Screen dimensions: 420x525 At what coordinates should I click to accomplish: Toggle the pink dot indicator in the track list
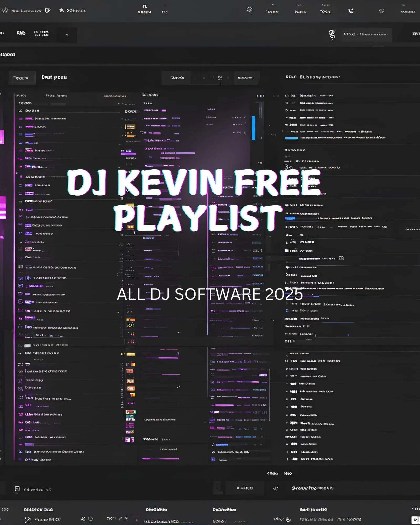tap(21, 167)
